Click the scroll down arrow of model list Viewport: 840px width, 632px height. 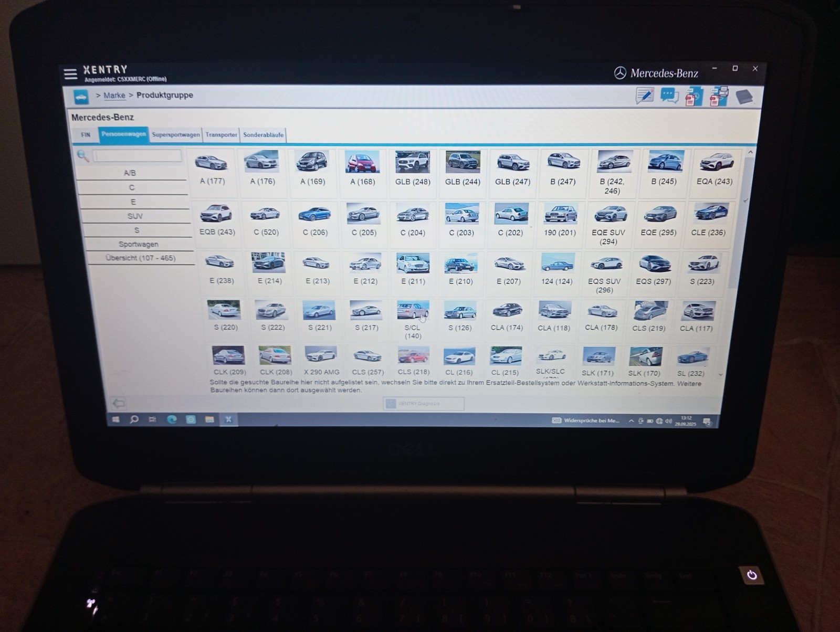(720, 374)
